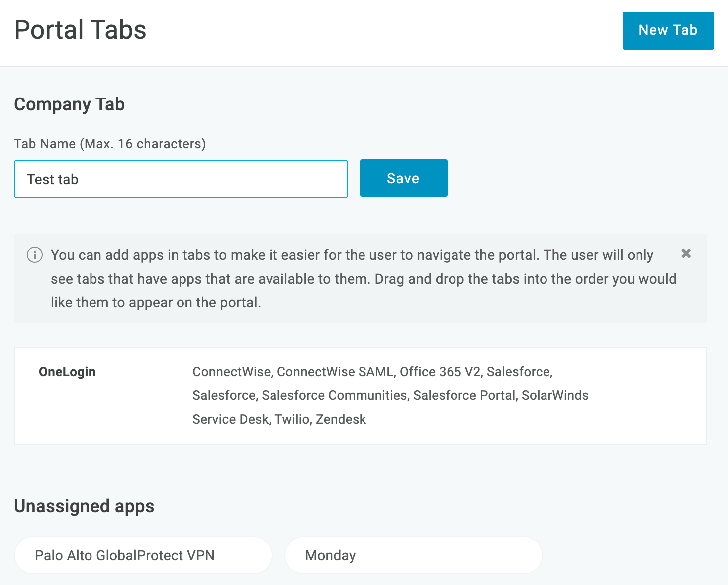This screenshot has height=585, width=728.
Task: Dismiss the info message with the X
Action: pos(686,253)
